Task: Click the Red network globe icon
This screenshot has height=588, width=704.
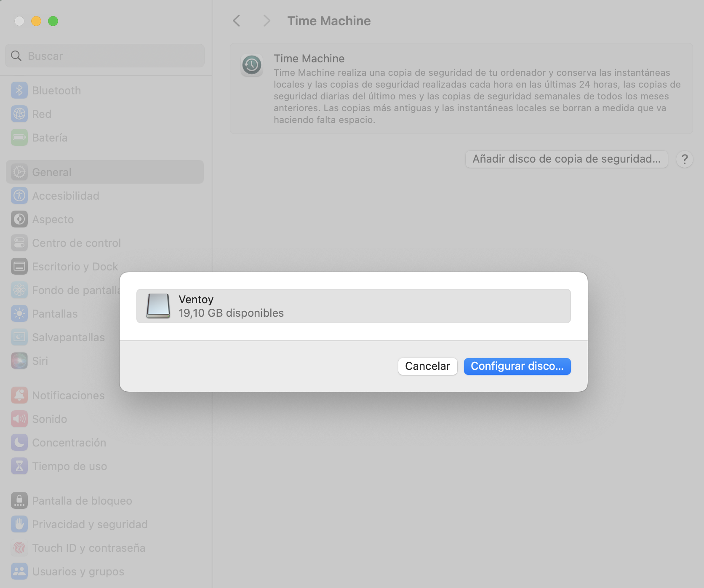Action: [x=19, y=114]
